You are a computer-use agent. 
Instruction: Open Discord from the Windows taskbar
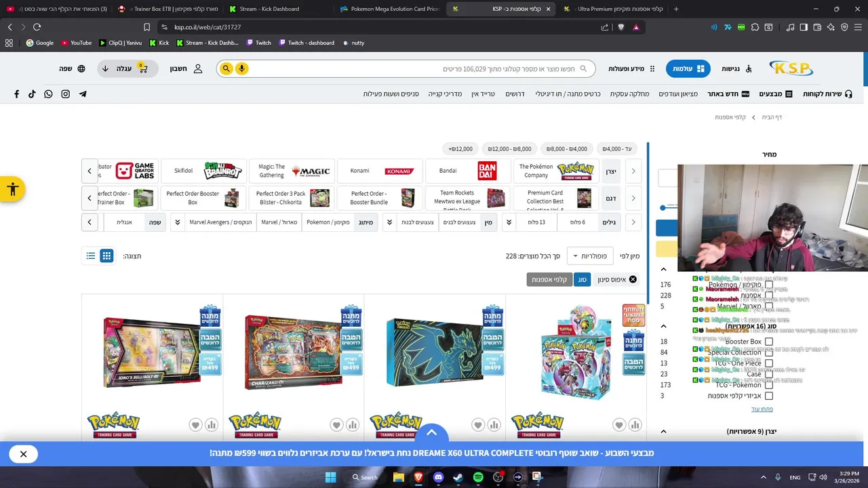point(438,477)
